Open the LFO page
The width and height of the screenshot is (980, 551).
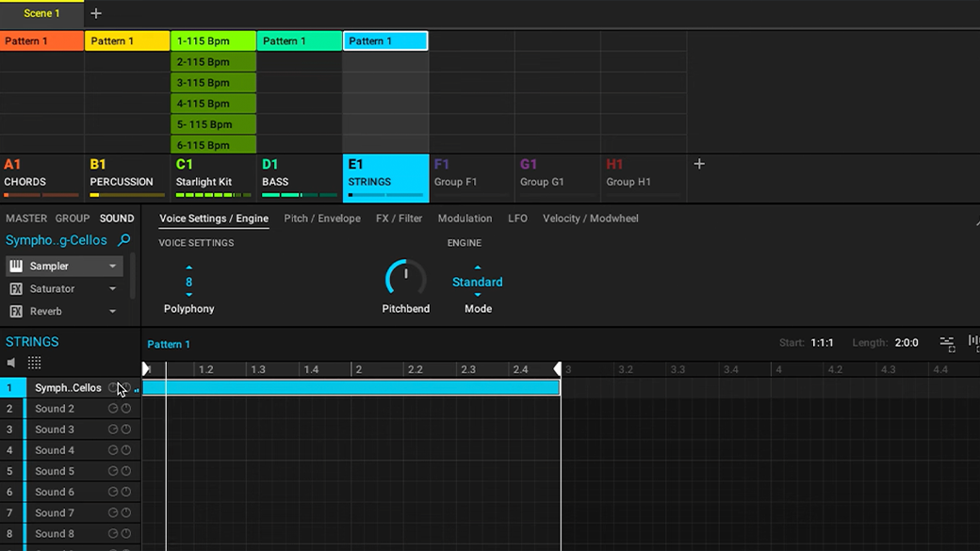(x=517, y=219)
